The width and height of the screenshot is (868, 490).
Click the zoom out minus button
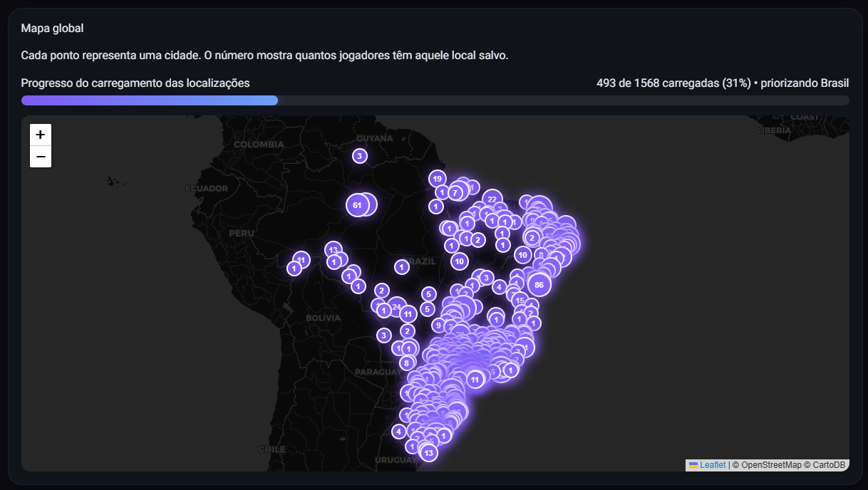41,157
